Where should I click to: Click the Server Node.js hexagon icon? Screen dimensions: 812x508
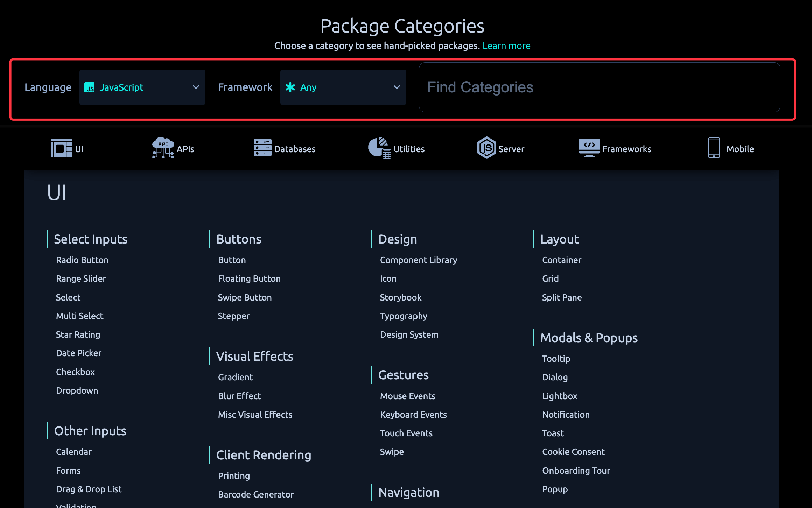[x=486, y=148]
